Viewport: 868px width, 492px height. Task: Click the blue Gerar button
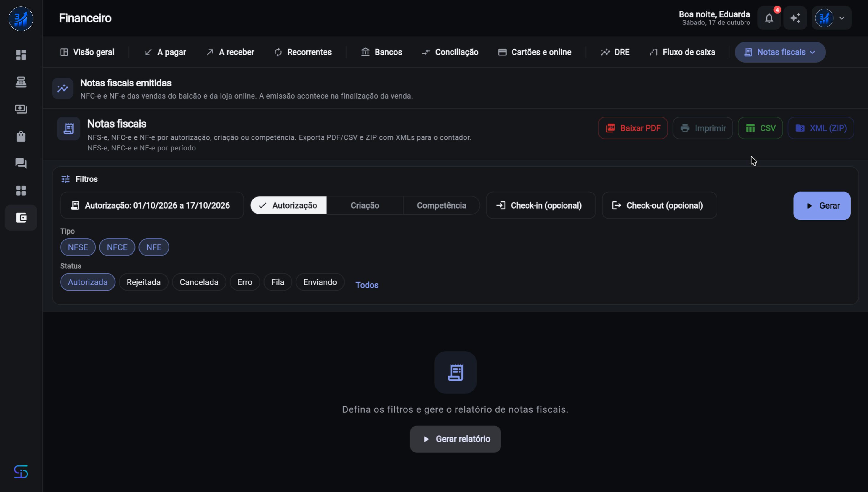coord(822,206)
